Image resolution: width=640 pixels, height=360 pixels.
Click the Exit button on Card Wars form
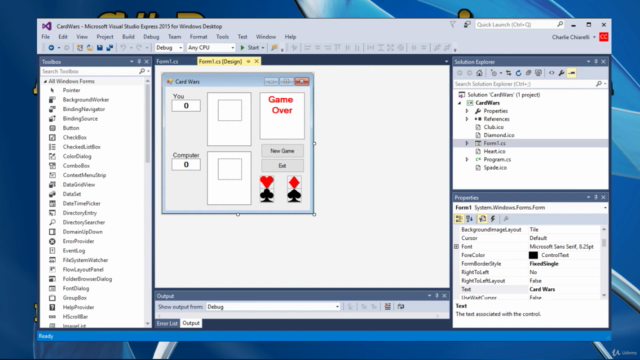coord(282,166)
